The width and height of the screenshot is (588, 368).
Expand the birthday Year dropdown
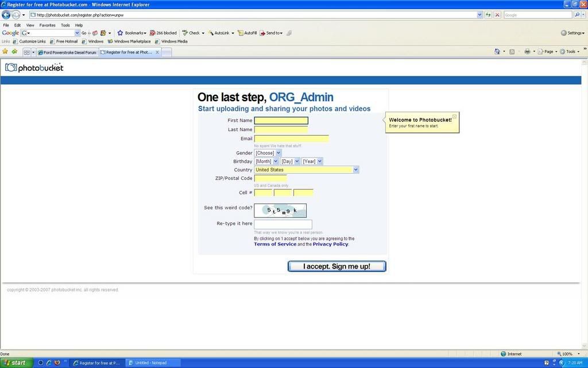(x=312, y=162)
